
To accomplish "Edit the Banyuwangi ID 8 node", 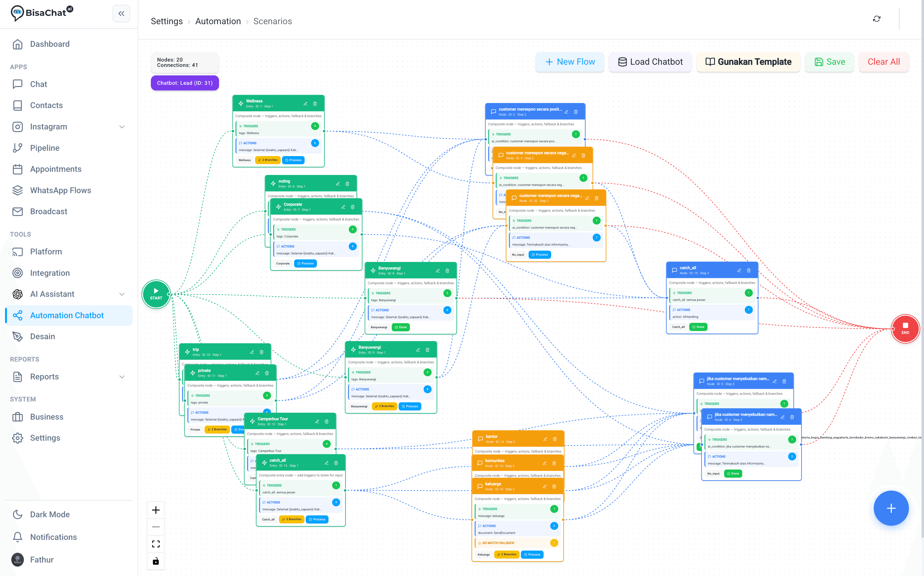I will pos(437,271).
